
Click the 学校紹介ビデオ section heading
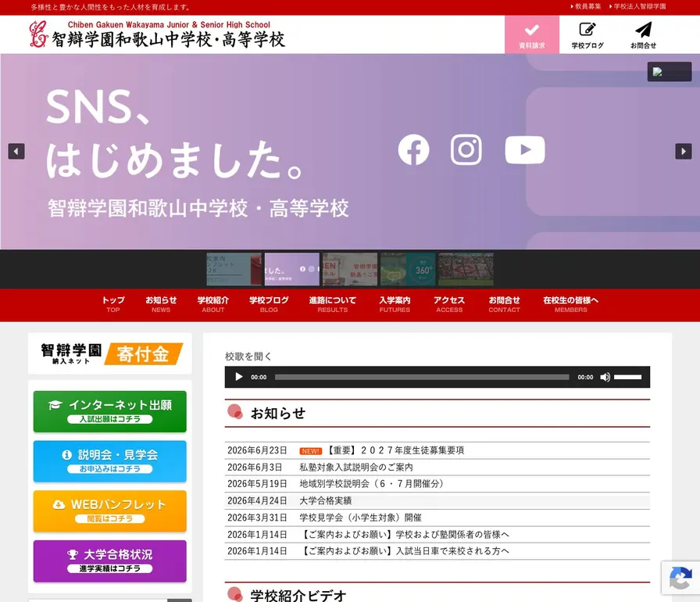pyautogui.click(x=298, y=595)
